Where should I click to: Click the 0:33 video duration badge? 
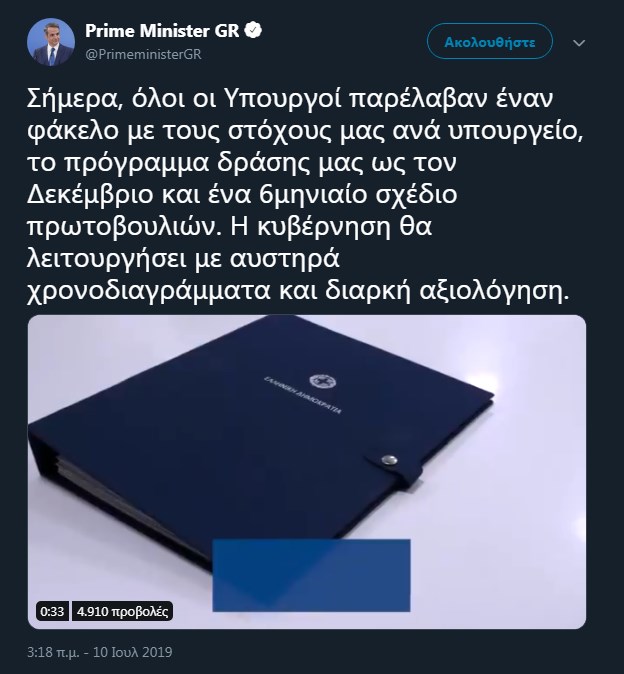pos(52,611)
